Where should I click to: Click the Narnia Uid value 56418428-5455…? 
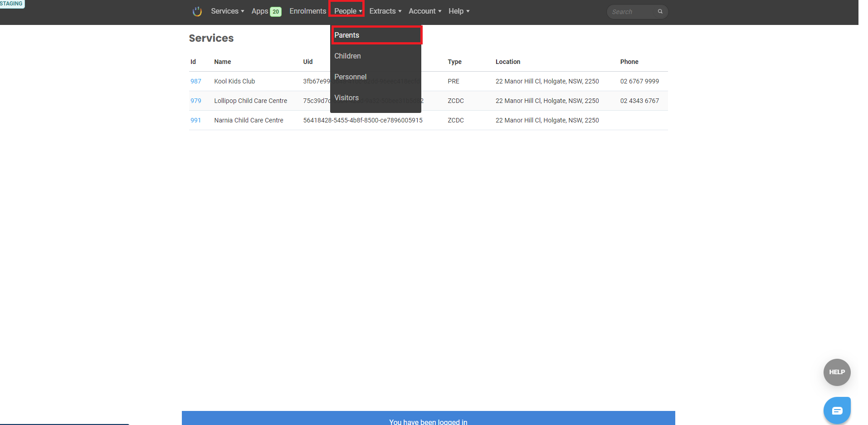point(363,120)
